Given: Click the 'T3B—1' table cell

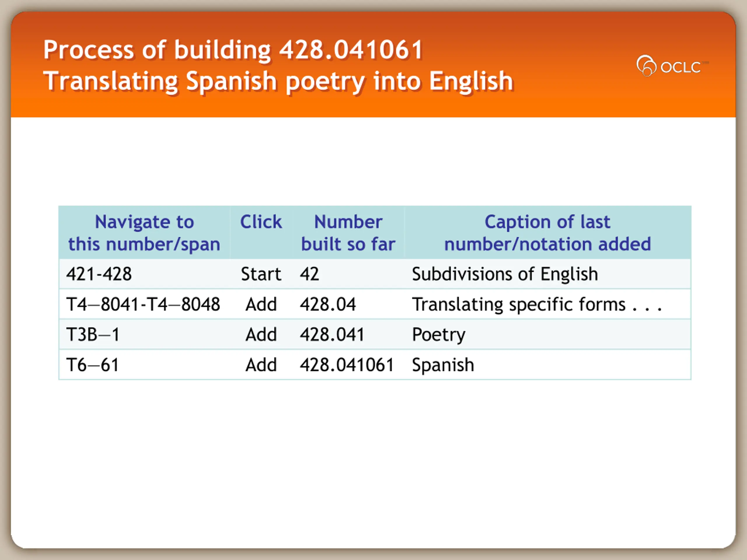Looking at the screenshot, I should 93,335.
